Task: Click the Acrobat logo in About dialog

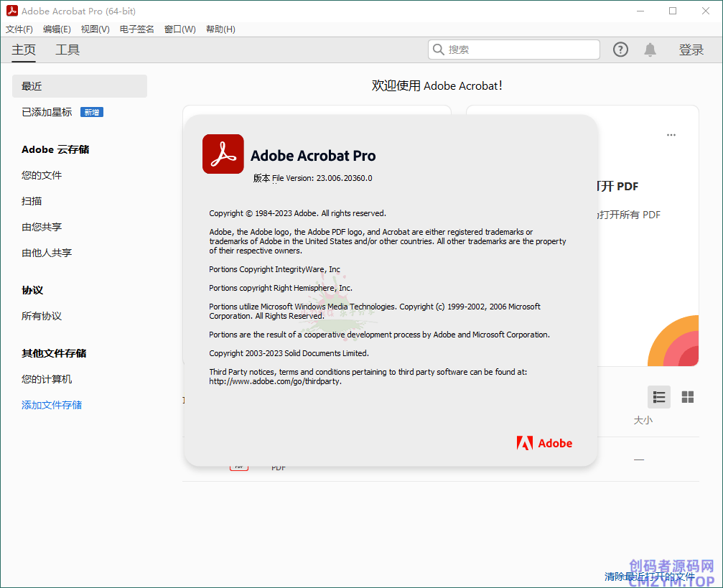Action: (x=223, y=154)
